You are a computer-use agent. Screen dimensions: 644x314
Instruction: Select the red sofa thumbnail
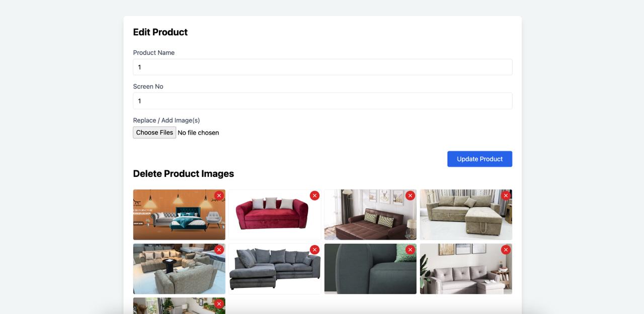pyautogui.click(x=275, y=215)
